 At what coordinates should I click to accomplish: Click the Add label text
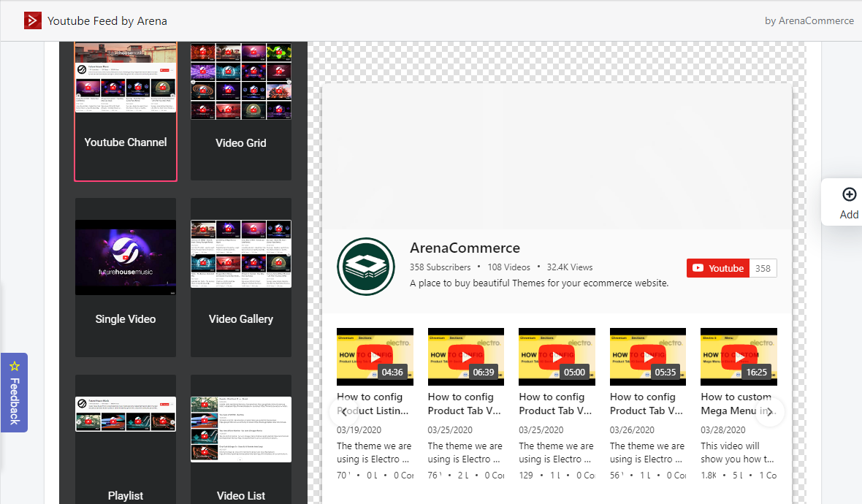[849, 214]
